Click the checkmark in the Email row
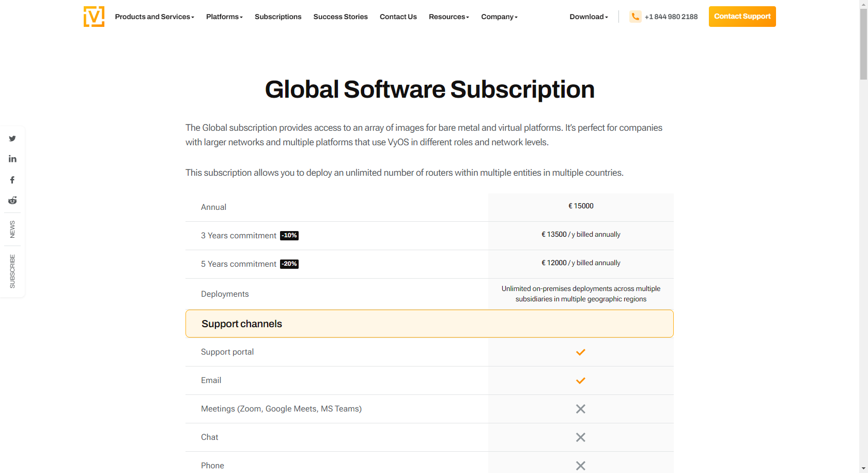The image size is (868, 473). [580, 380]
